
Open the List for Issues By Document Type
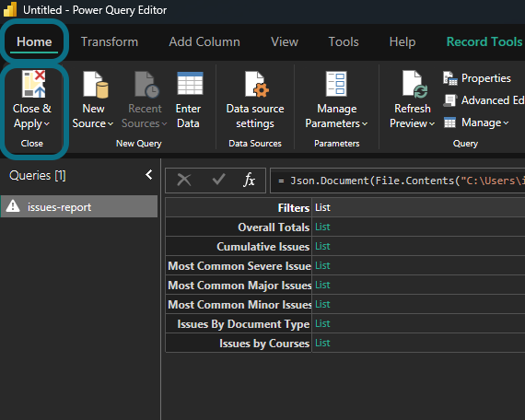pyautogui.click(x=322, y=323)
